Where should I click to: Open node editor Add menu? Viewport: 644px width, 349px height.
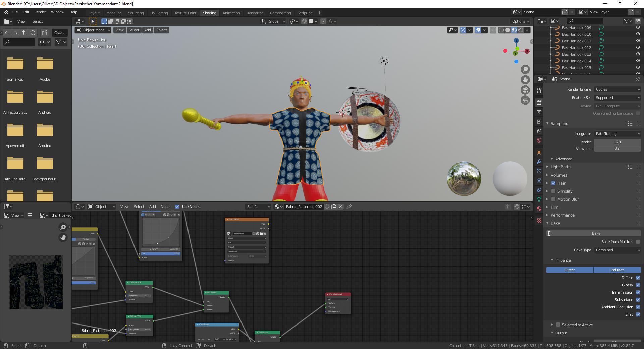pyautogui.click(x=152, y=207)
